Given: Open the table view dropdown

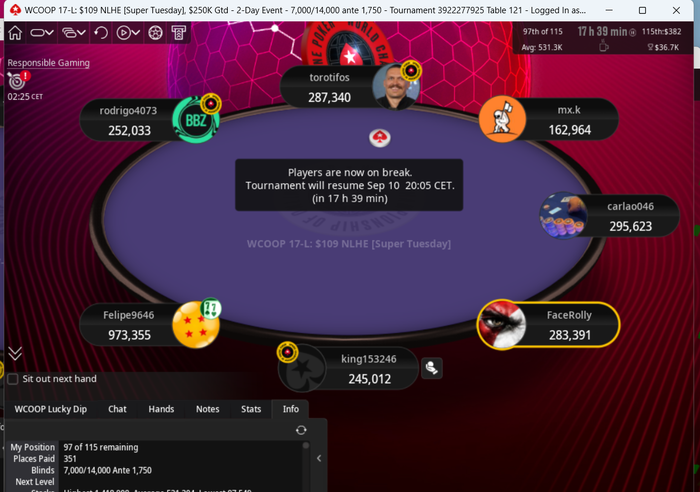Looking at the screenshot, I should tap(42, 33).
